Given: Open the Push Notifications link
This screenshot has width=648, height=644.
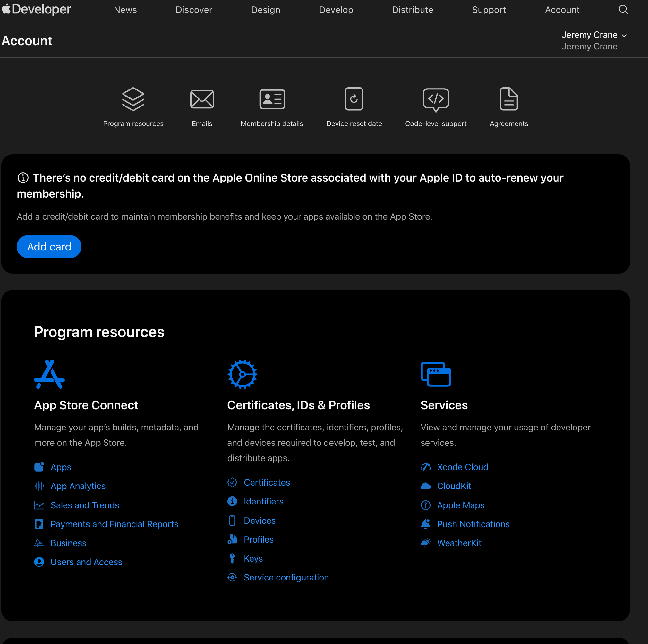Looking at the screenshot, I should (x=473, y=524).
